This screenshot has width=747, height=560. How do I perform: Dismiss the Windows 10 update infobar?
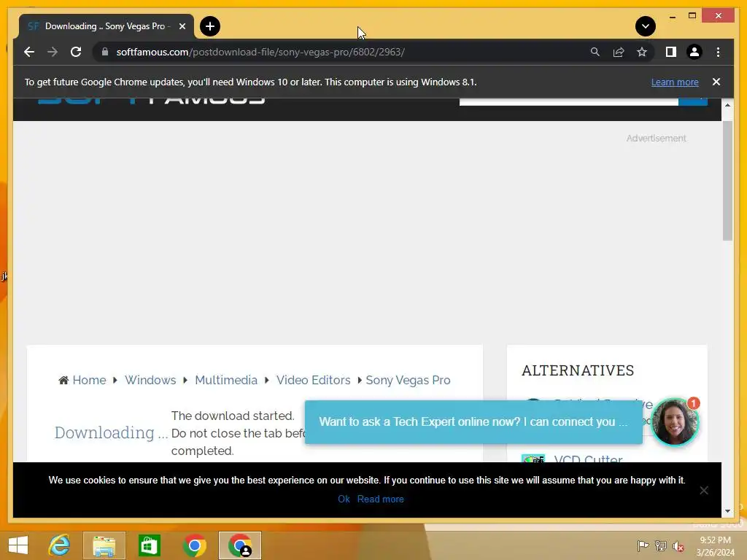click(x=716, y=82)
